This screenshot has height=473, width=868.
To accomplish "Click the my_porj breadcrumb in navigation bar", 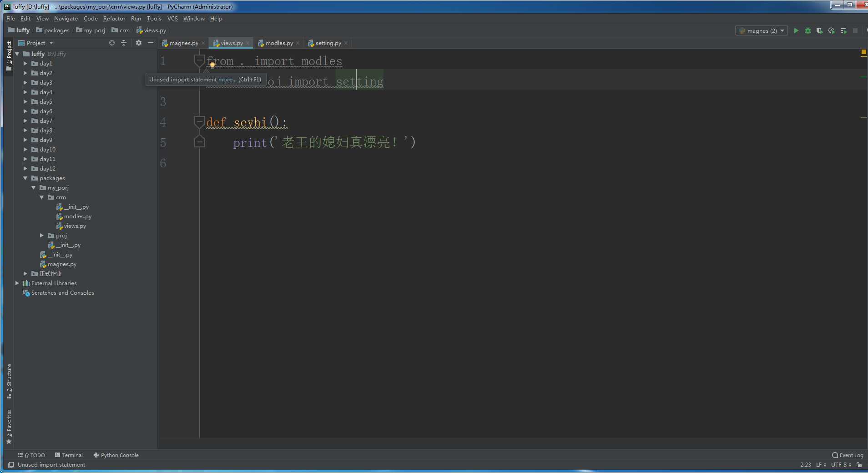I will point(91,30).
